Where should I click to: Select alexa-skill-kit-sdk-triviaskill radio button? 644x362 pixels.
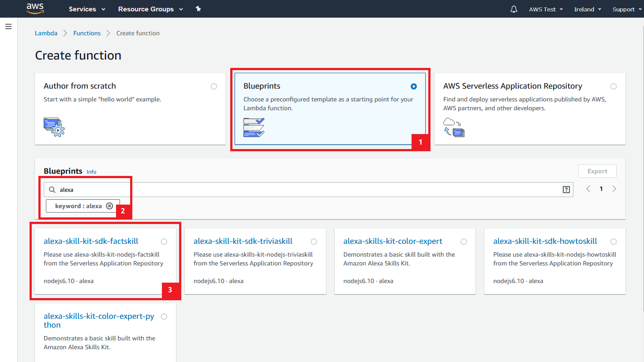(x=314, y=242)
